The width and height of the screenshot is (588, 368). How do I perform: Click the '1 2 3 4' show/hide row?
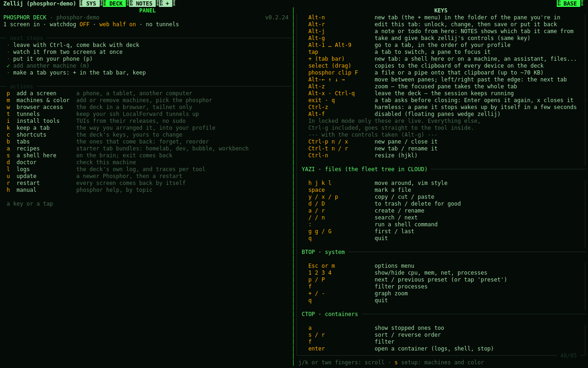(x=398, y=273)
